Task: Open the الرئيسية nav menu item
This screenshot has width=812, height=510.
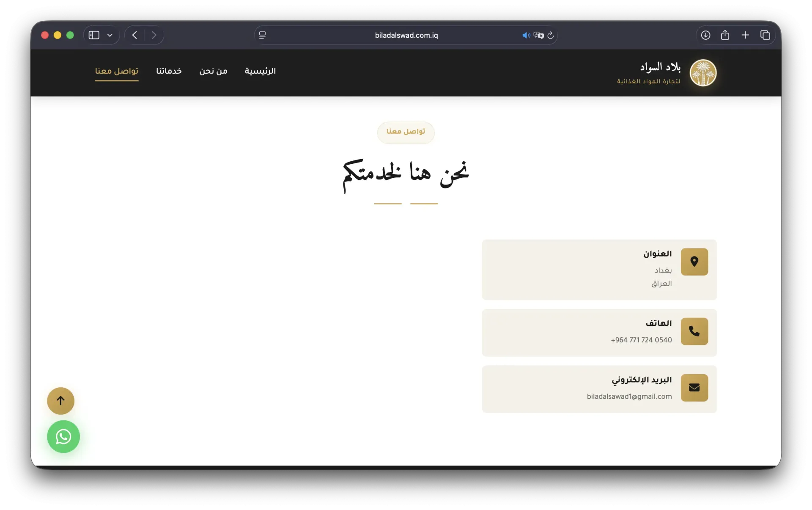Action: [x=260, y=71]
